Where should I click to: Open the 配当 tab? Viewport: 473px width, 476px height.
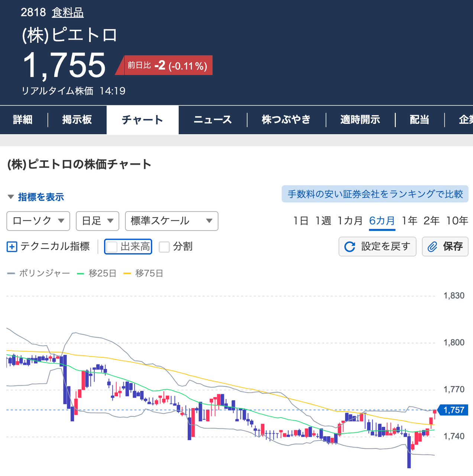coord(419,120)
